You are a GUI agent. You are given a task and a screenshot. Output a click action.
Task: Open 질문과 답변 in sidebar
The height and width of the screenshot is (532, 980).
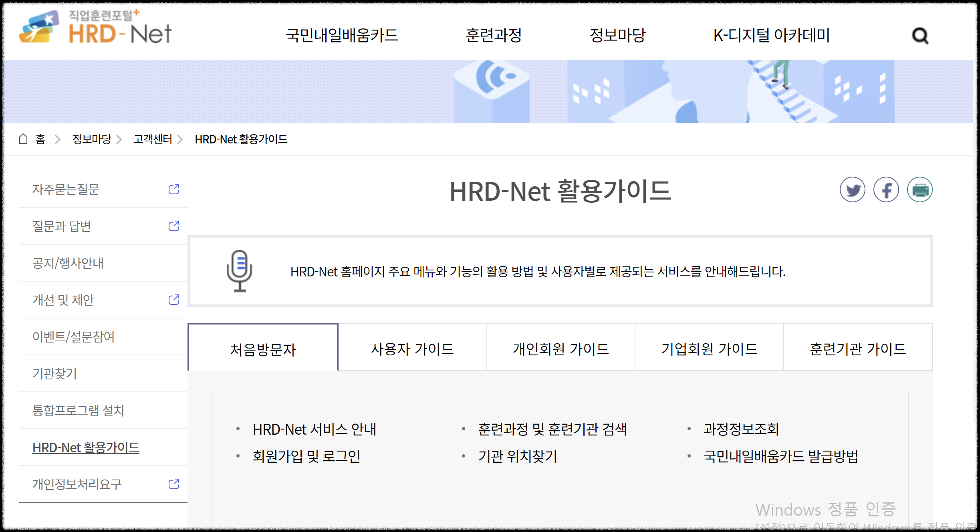(62, 226)
